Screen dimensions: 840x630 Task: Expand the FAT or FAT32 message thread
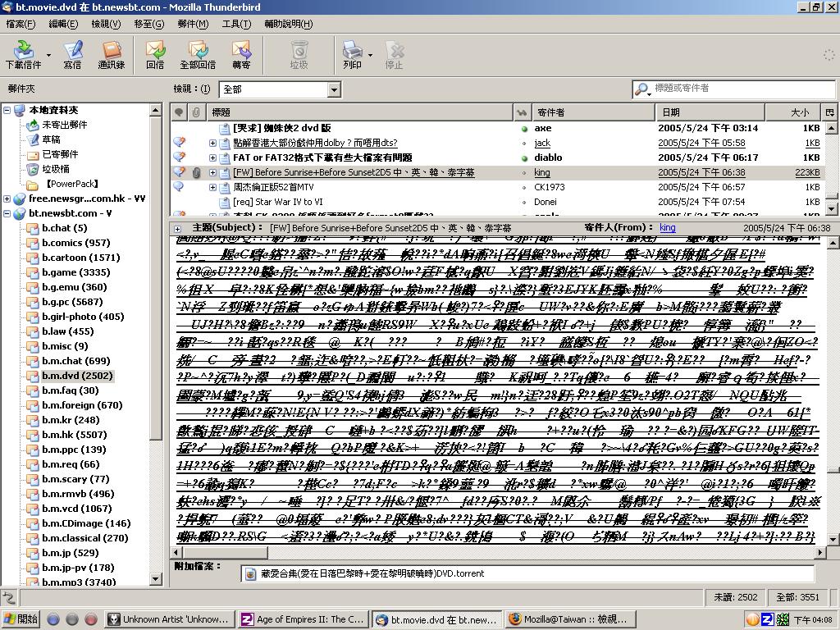point(212,158)
